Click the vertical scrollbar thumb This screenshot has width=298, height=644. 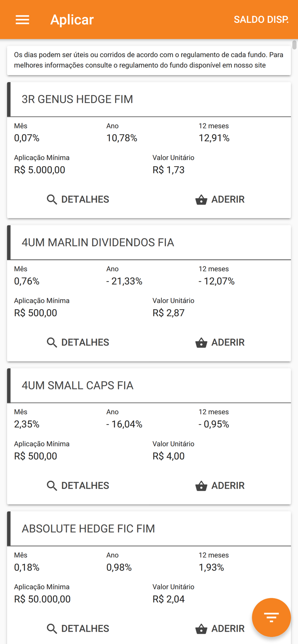[294, 45]
